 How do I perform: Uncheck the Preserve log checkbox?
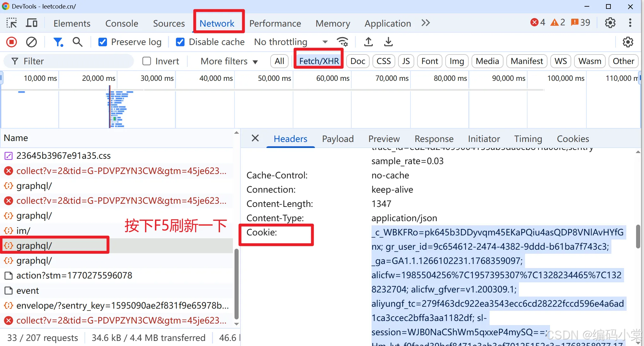(103, 42)
